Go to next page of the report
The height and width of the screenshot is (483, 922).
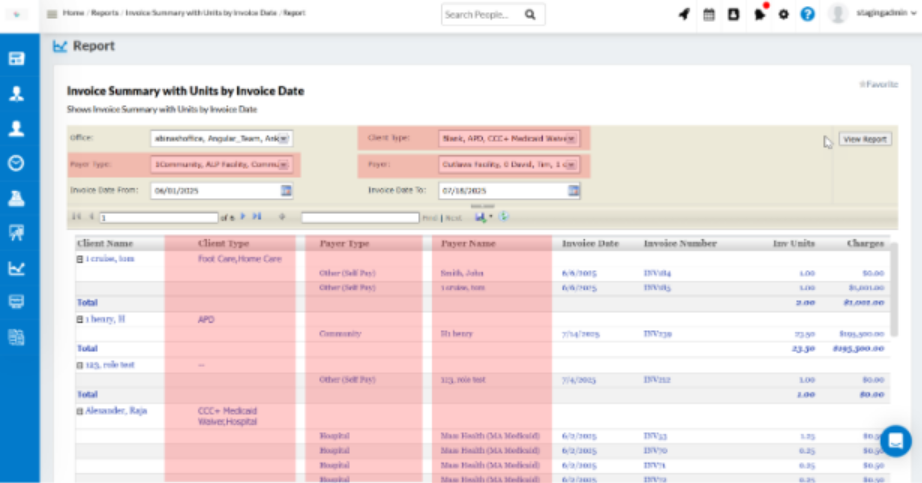point(243,217)
